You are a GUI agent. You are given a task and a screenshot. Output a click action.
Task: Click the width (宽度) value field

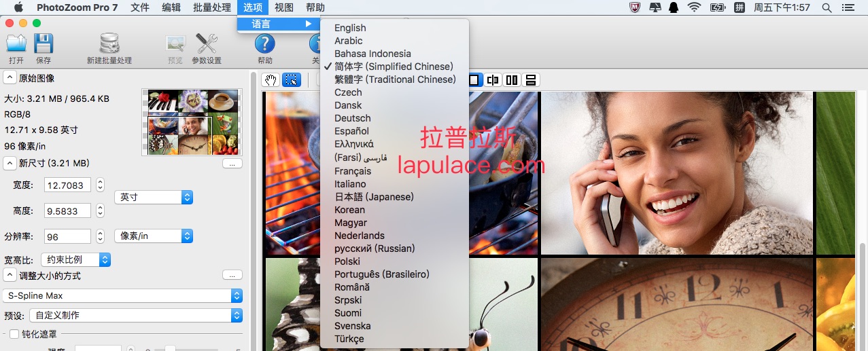(67, 185)
